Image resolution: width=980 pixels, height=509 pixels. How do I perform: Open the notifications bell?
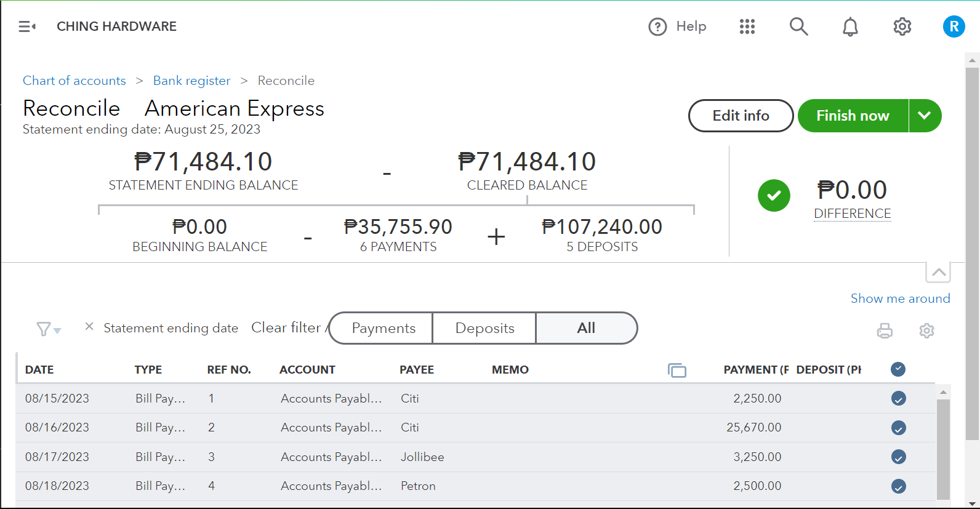[x=850, y=26]
